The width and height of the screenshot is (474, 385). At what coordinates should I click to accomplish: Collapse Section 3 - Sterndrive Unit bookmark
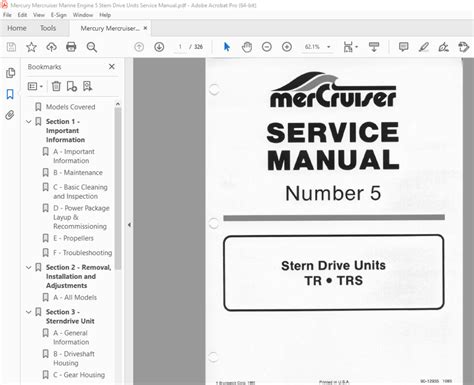pyautogui.click(x=29, y=312)
